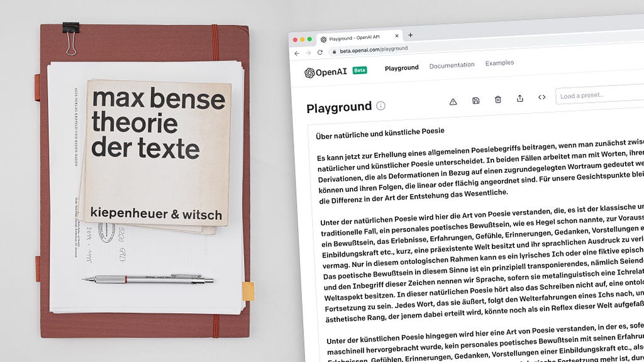Image resolution: width=644 pixels, height=362 pixels.
Task: Open the Examples nav link
Action: click(x=499, y=63)
